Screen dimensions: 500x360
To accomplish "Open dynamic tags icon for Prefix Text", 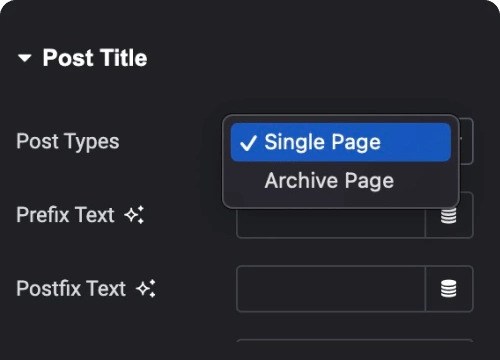I will point(449,215).
